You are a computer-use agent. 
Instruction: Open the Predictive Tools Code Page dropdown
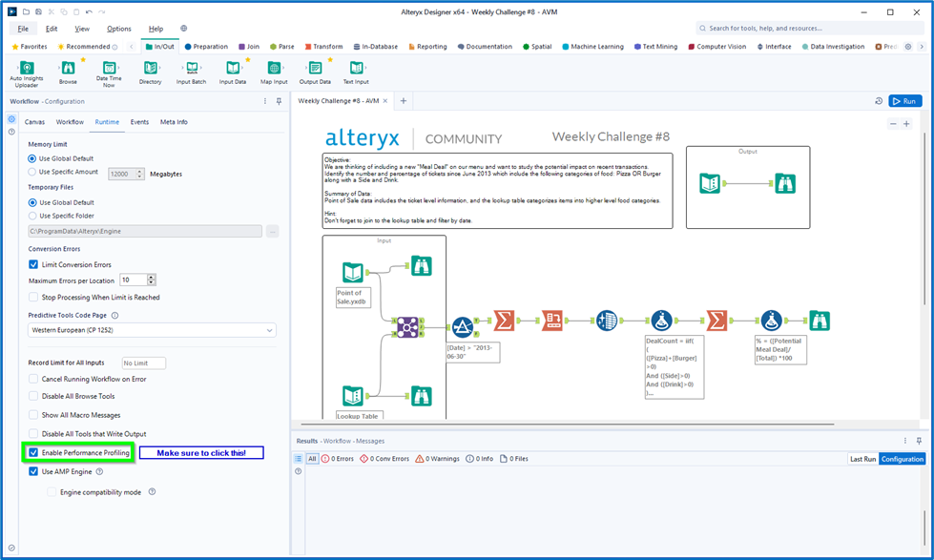click(x=152, y=330)
